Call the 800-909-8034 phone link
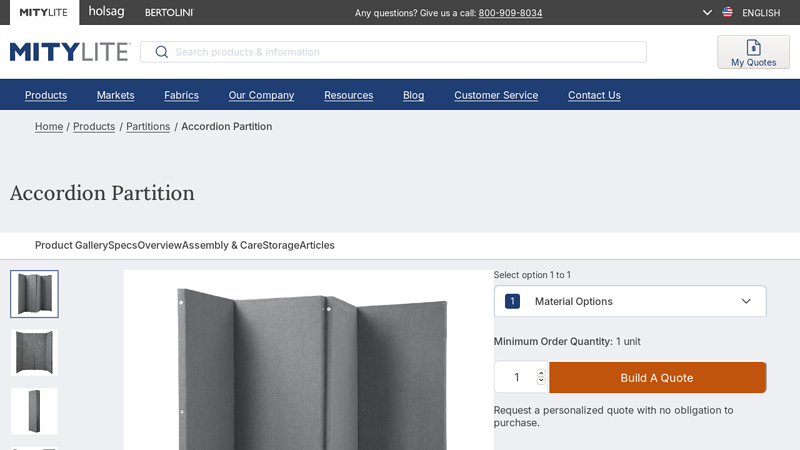Screen dimensions: 800x450 point(510,13)
